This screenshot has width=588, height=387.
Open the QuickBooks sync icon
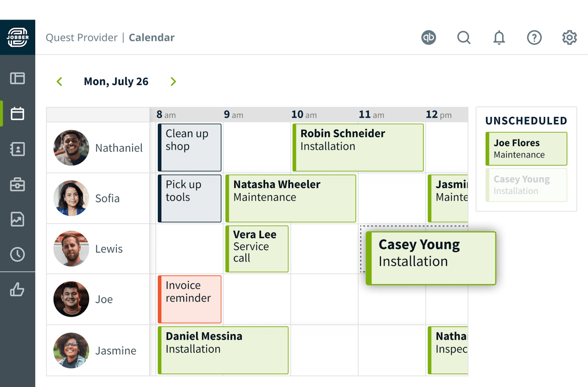(429, 38)
